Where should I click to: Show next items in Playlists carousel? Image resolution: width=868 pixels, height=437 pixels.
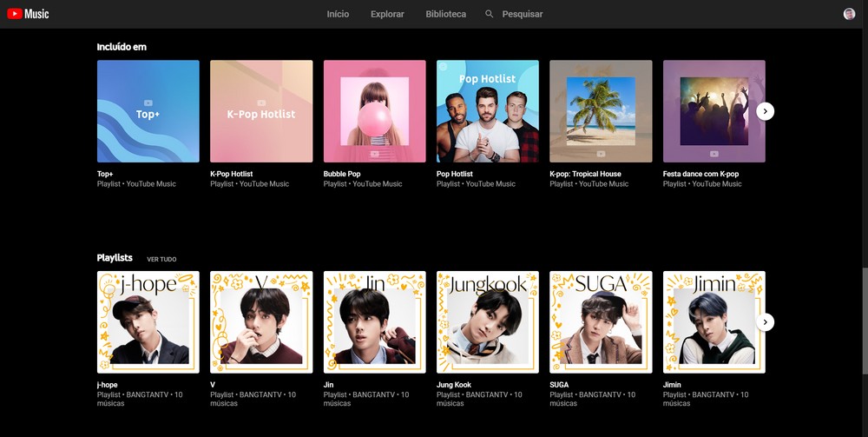(765, 321)
